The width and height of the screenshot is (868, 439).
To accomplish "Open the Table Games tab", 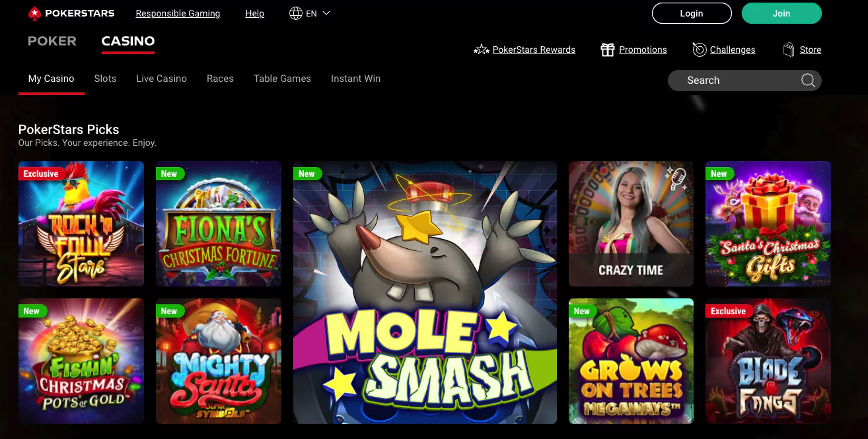I will coord(282,79).
